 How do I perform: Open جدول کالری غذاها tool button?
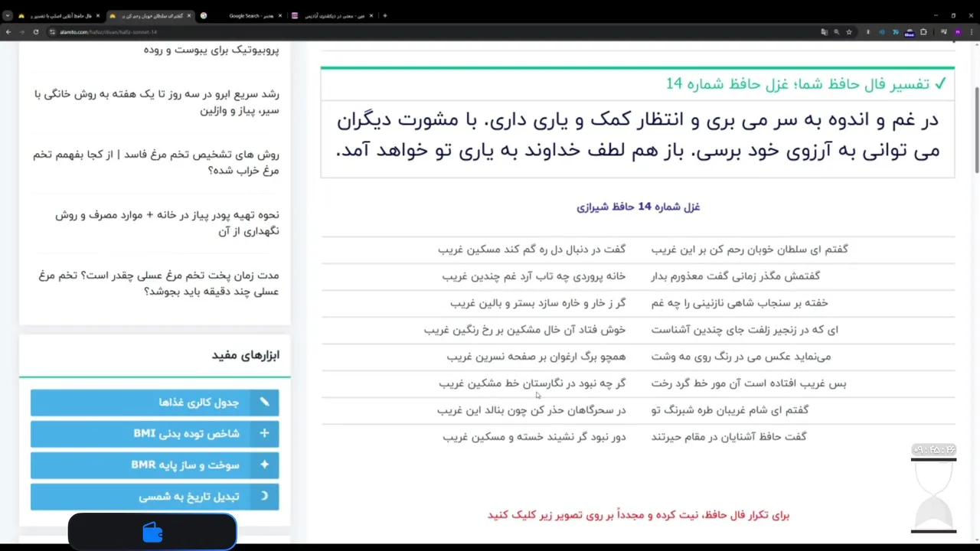155,403
